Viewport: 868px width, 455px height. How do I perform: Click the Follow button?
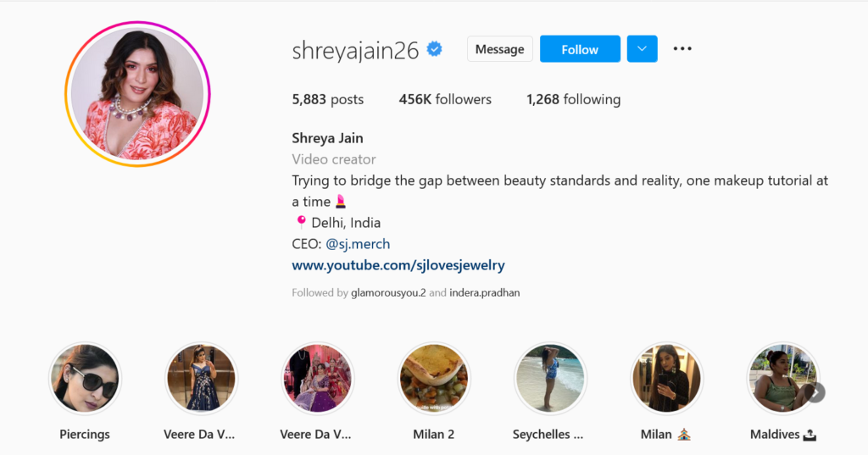point(580,48)
